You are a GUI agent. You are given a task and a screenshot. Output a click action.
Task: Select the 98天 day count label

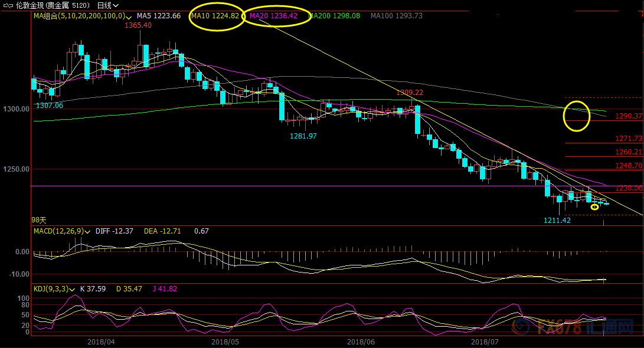(x=39, y=221)
